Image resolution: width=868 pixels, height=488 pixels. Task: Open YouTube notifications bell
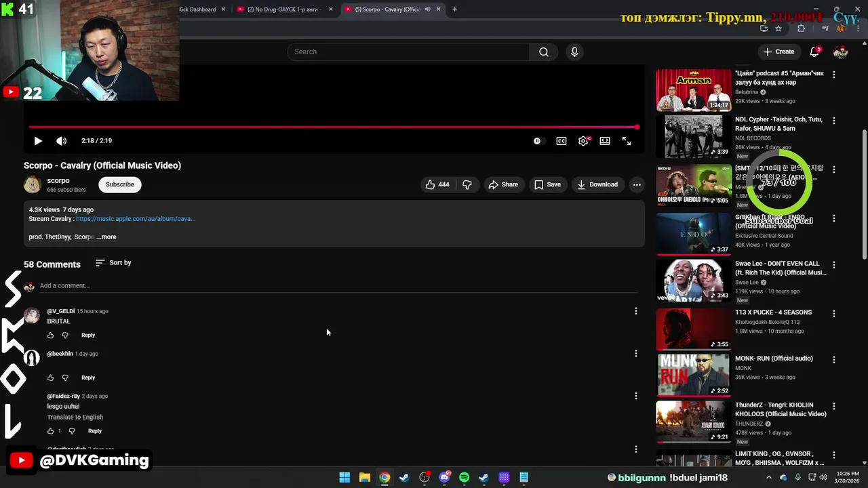[814, 52]
